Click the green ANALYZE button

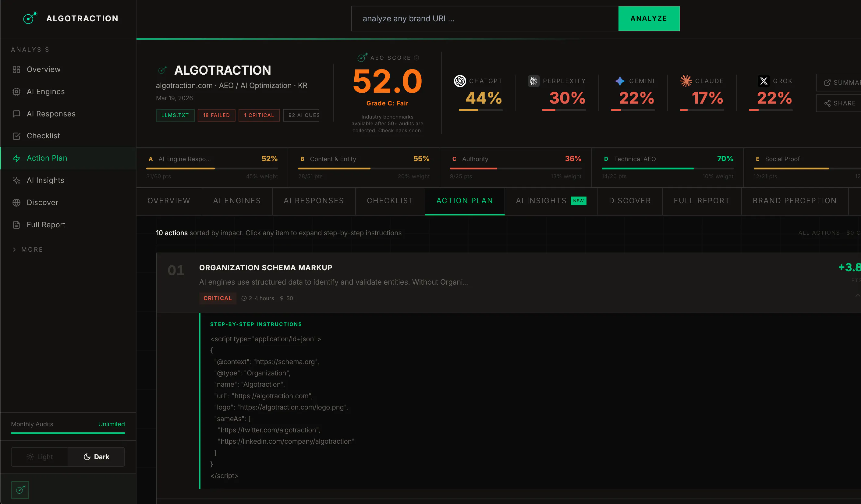coord(649,19)
